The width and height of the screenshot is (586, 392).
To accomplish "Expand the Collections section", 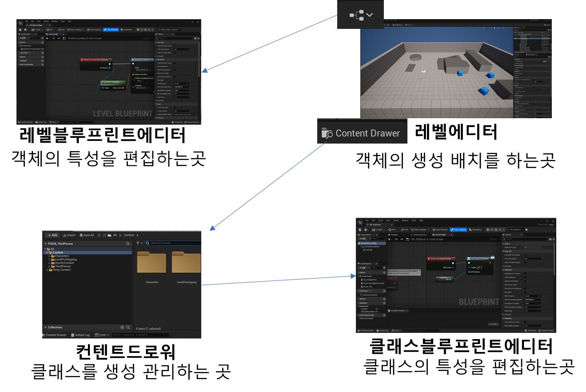I will click(45, 327).
